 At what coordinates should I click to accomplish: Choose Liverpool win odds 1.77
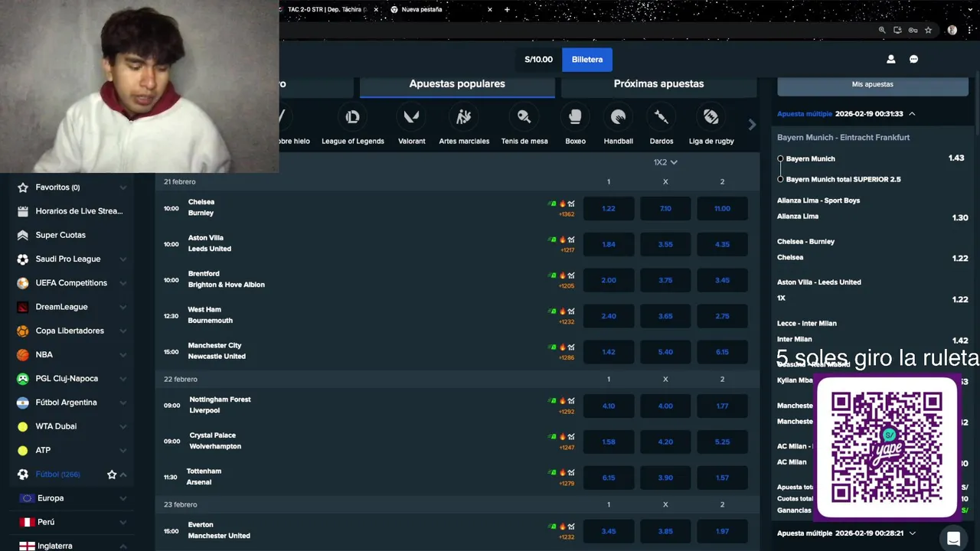(x=722, y=406)
